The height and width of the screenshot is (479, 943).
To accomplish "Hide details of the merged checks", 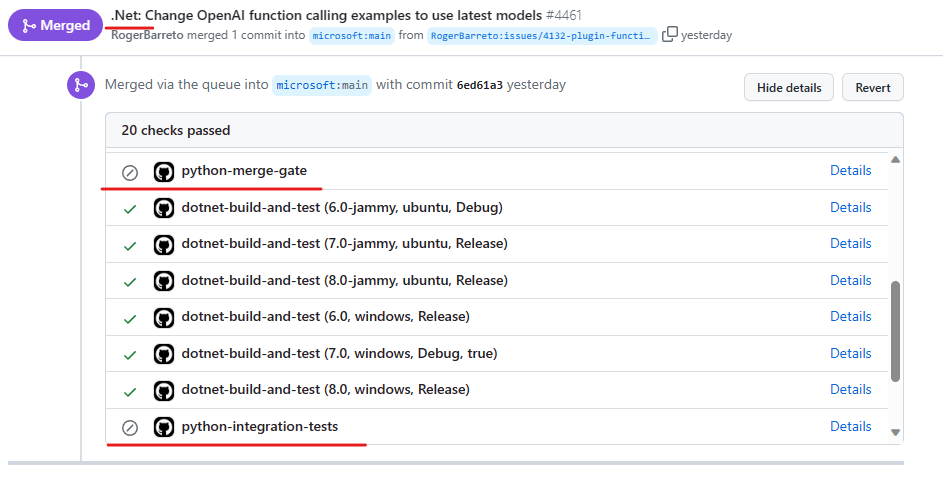I will click(788, 87).
